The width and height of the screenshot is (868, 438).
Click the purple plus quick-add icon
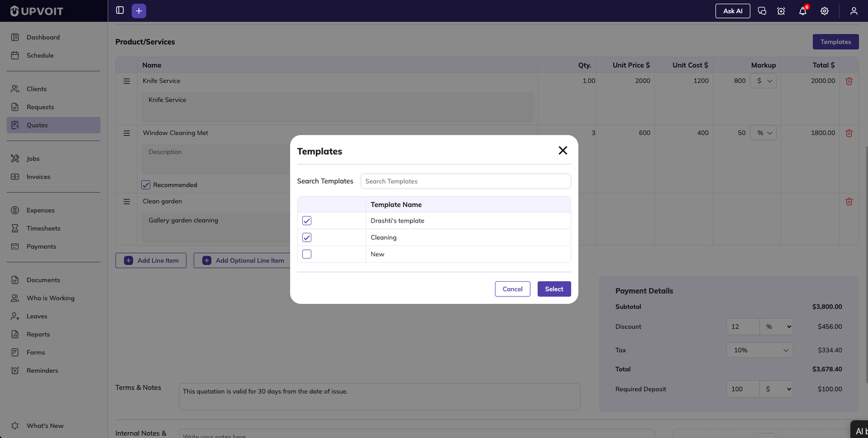(139, 11)
